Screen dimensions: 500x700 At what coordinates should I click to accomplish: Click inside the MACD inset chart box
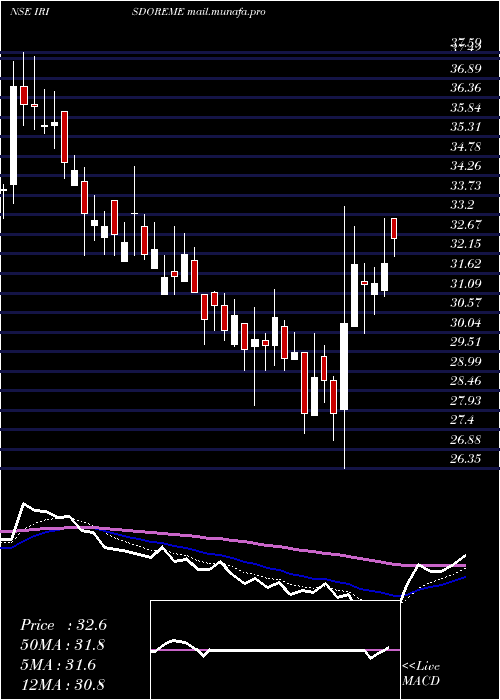pos(275,650)
